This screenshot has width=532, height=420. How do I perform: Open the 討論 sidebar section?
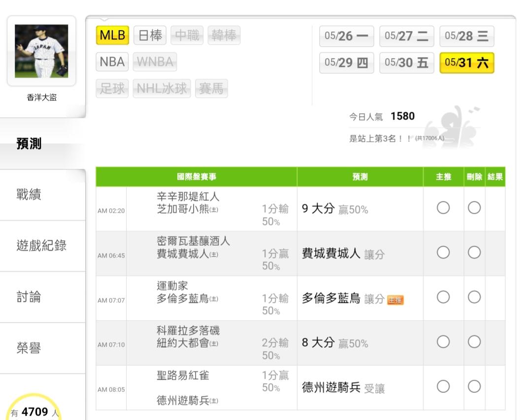tap(42, 297)
